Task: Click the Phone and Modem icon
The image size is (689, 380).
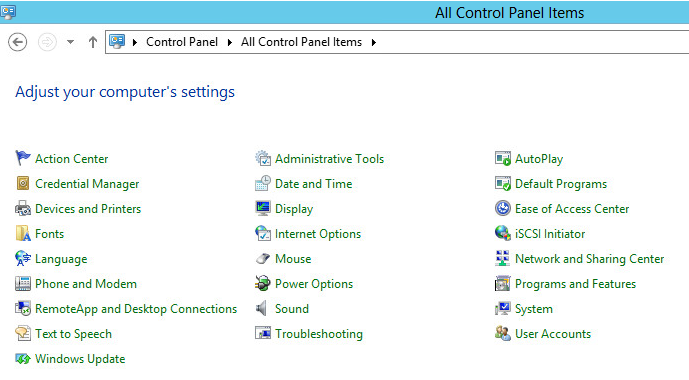Action: pyautogui.click(x=23, y=283)
